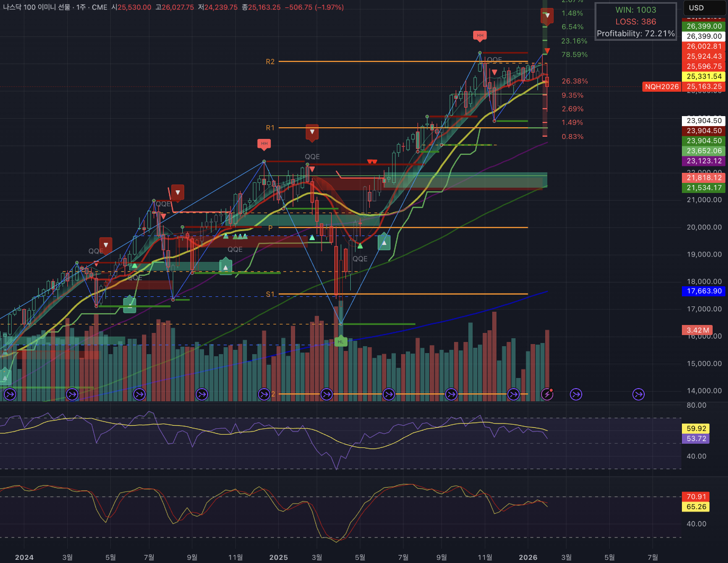Viewport: 728px width, 563px height.
Task: Click the red down-arrow signal beside the WIN/LOSS table
Action: tap(547, 16)
